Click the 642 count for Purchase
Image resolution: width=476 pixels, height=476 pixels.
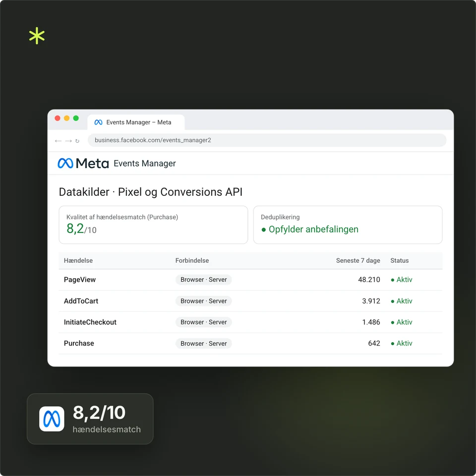pyautogui.click(x=374, y=343)
